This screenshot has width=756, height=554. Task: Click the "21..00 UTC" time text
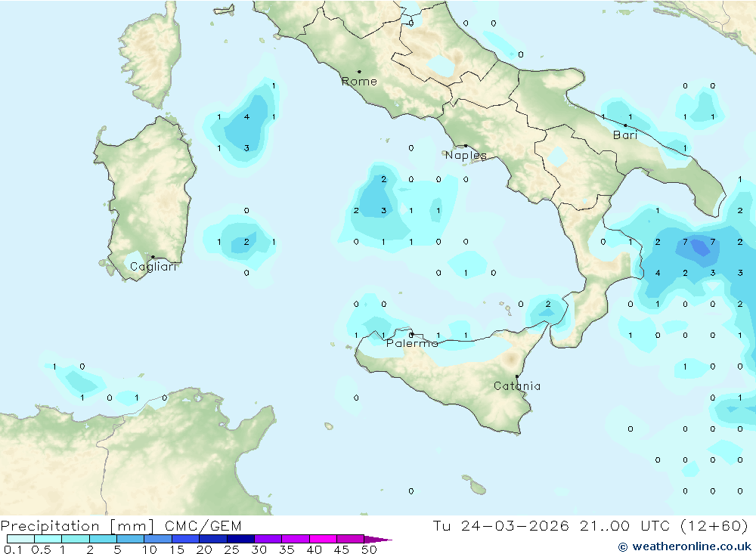tap(625, 525)
